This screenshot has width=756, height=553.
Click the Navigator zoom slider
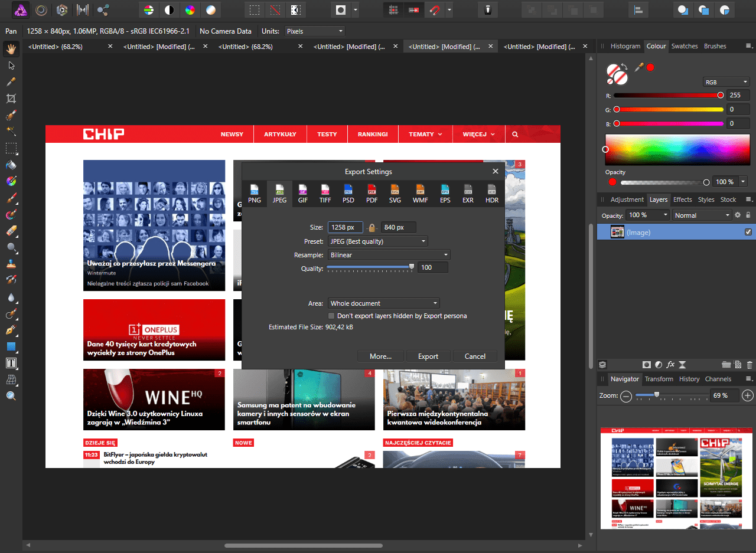pyautogui.click(x=672, y=395)
